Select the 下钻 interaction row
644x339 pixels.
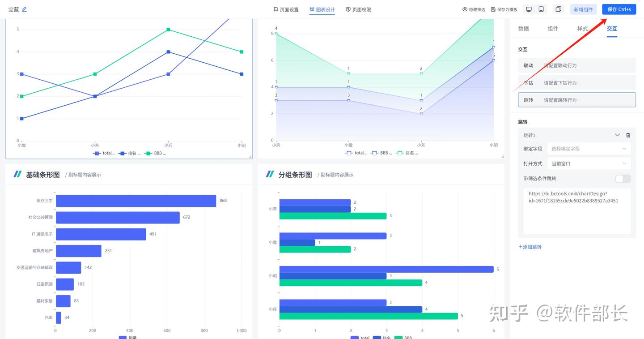coord(577,83)
